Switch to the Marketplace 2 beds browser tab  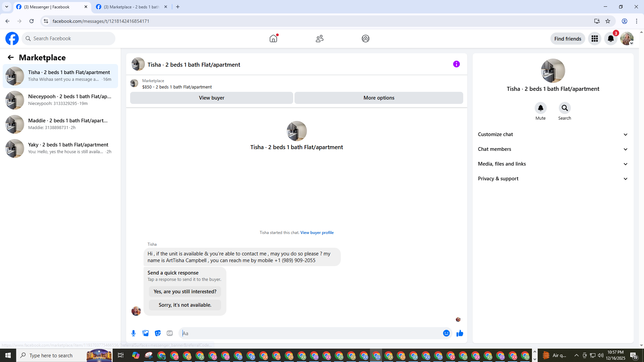132,7
